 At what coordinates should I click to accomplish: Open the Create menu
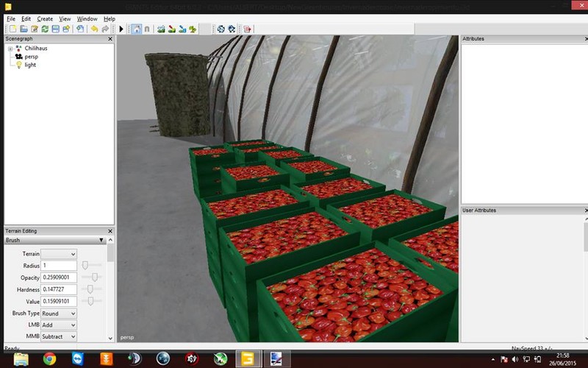pyautogui.click(x=45, y=18)
